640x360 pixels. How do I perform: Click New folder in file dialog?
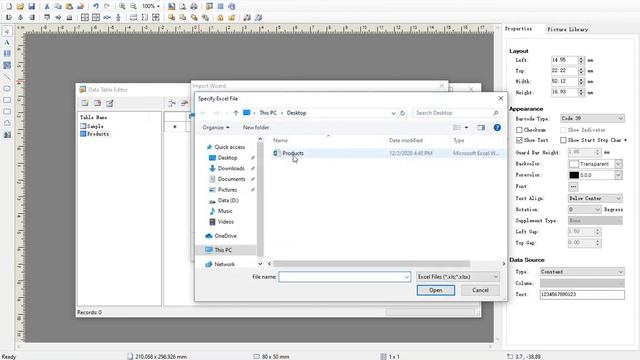[256, 128]
